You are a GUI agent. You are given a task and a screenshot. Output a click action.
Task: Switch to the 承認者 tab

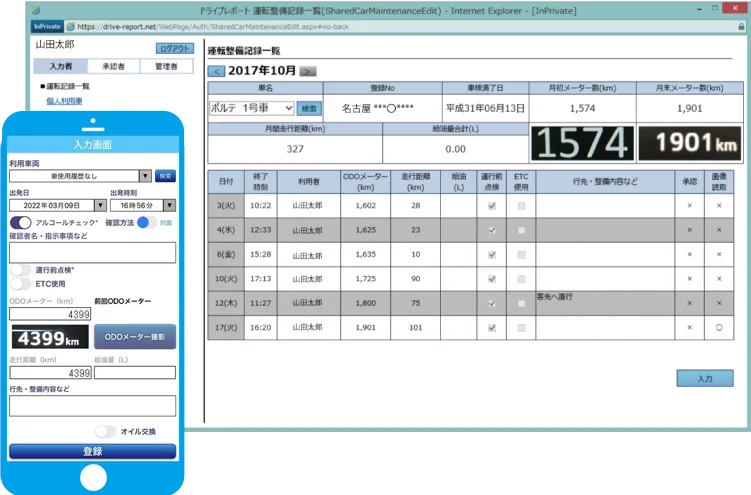tap(113, 66)
